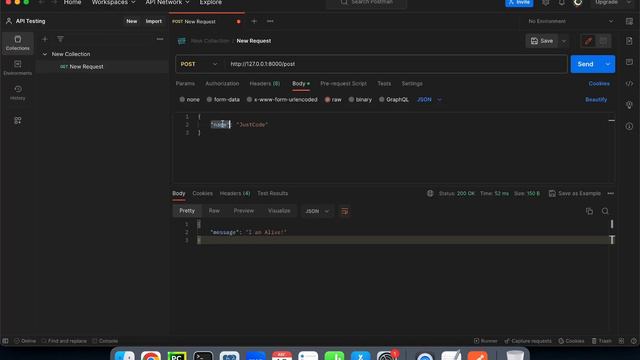
Task: Select the GraphQL body type radio
Action: (381, 100)
